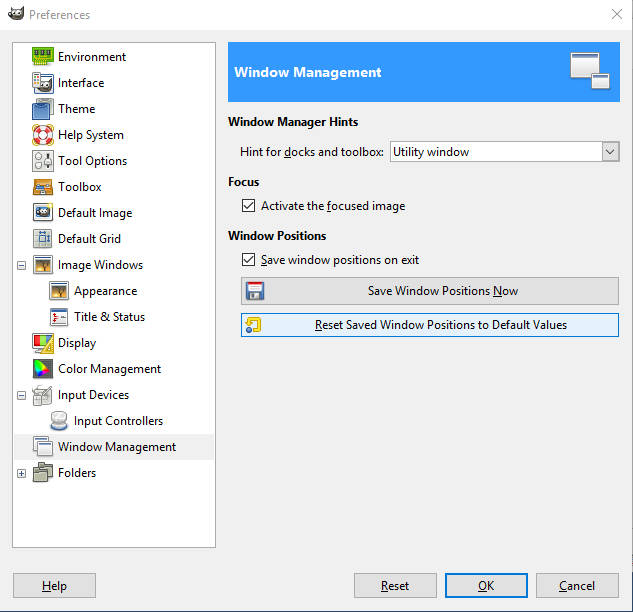Viewport: 633px width, 612px height.
Task: Click the Utility window combo box arrow
Action: 610,152
